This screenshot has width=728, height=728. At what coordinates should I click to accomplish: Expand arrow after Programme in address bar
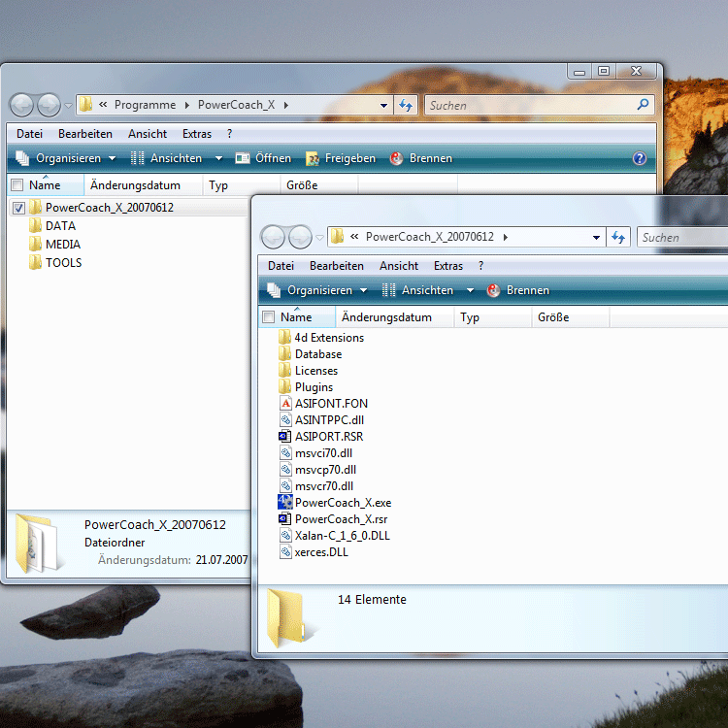(x=186, y=106)
